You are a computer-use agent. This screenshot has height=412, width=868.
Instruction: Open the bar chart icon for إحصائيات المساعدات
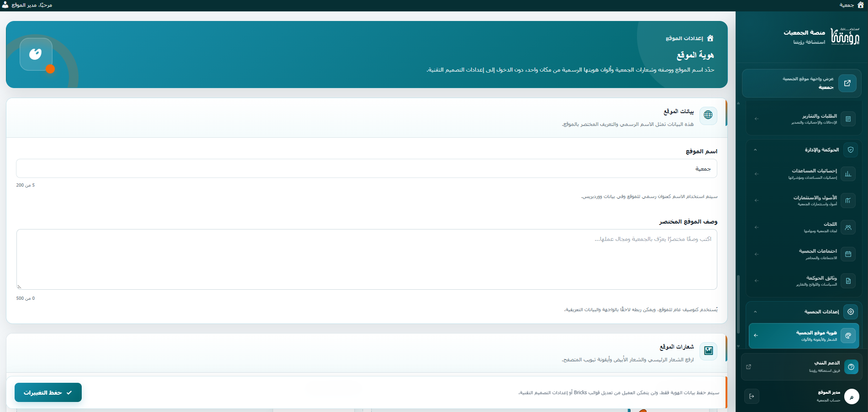click(848, 174)
